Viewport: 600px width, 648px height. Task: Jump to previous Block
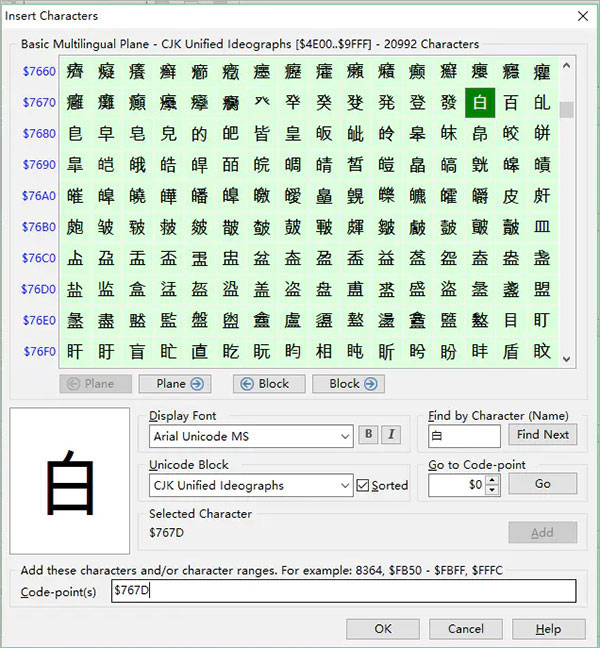pos(268,384)
